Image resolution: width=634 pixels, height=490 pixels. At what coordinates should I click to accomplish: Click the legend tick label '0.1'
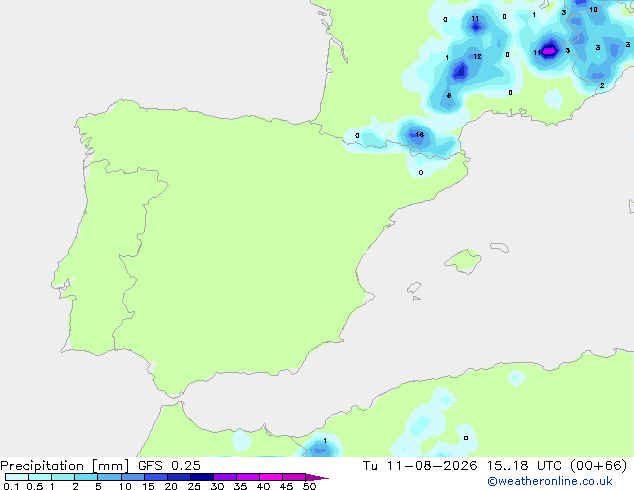point(11,486)
